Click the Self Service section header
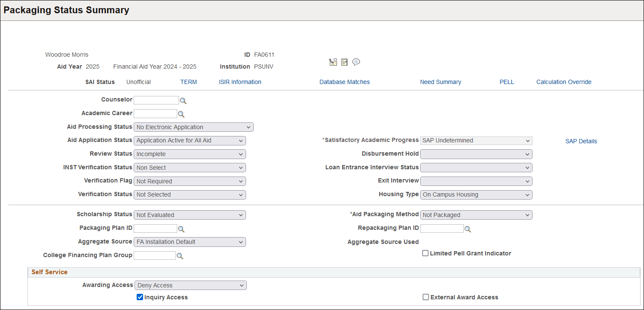 [x=50, y=272]
